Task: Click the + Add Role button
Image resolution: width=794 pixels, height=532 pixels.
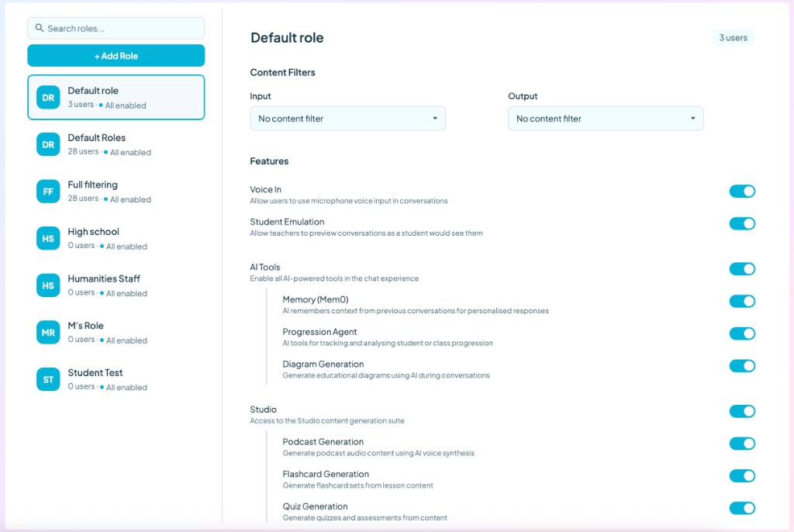Action: (x=116, y=55)
